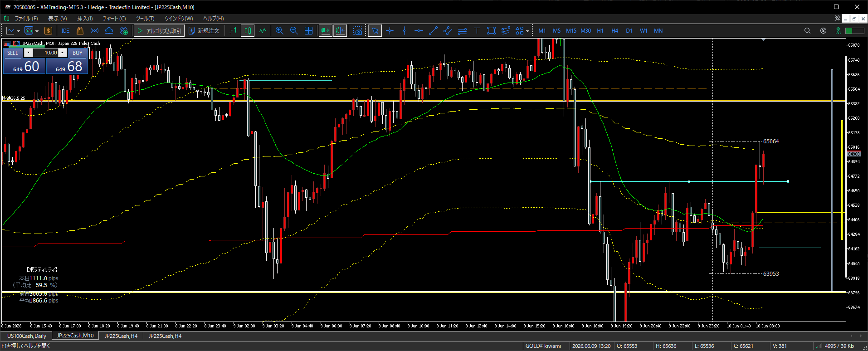Screen dimensions: 868x351
Task: Click the search magnifier icon
Action: [x=807, y=31]
